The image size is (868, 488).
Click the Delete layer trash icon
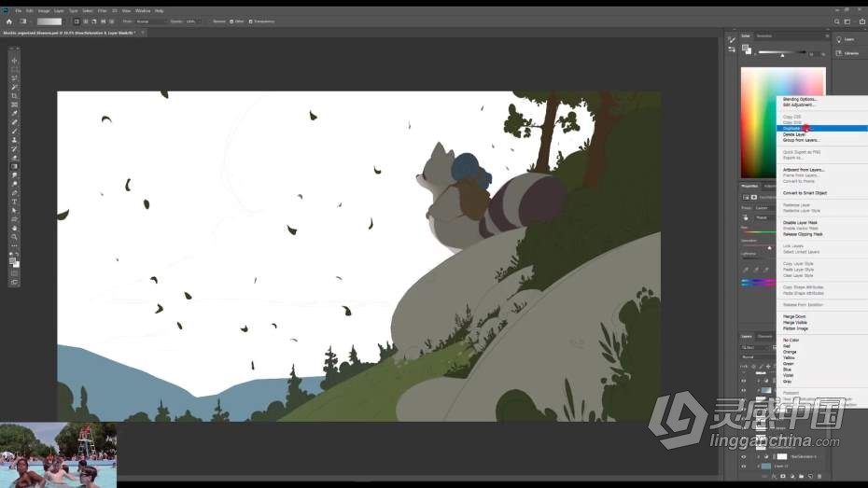click(819, 476)
